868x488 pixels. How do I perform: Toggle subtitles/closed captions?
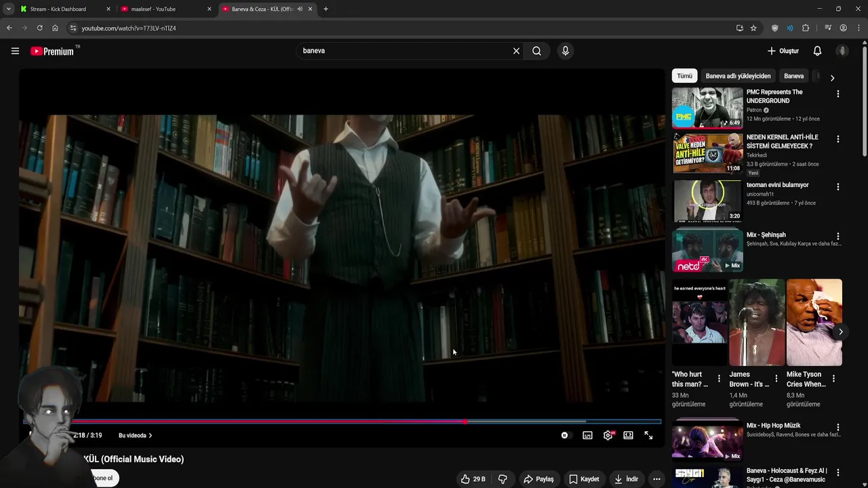coord(587,435)
